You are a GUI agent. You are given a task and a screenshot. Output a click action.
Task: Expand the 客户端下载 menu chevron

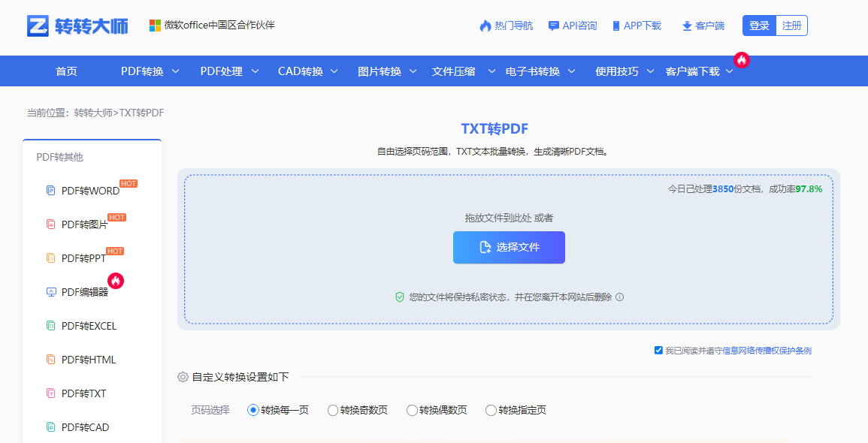point(730,71)
